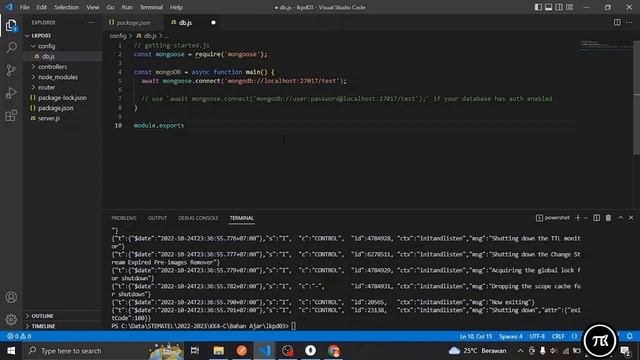The image size is (640, 360).
Task: Open Source Control view
Action: (x=11, y=70)
